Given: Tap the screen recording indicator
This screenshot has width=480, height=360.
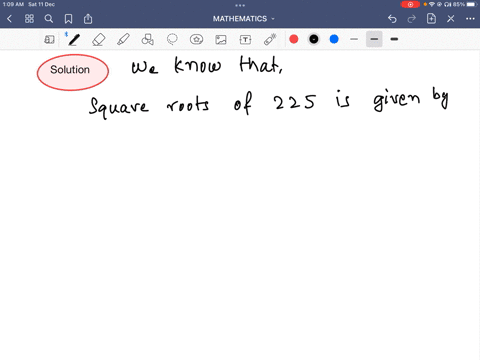Looking at the screenshot, I should [x=410, y=4].
